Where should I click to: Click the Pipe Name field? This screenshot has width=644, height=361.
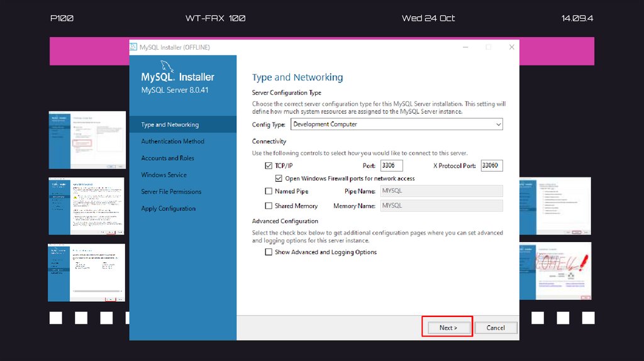(441, 191)
